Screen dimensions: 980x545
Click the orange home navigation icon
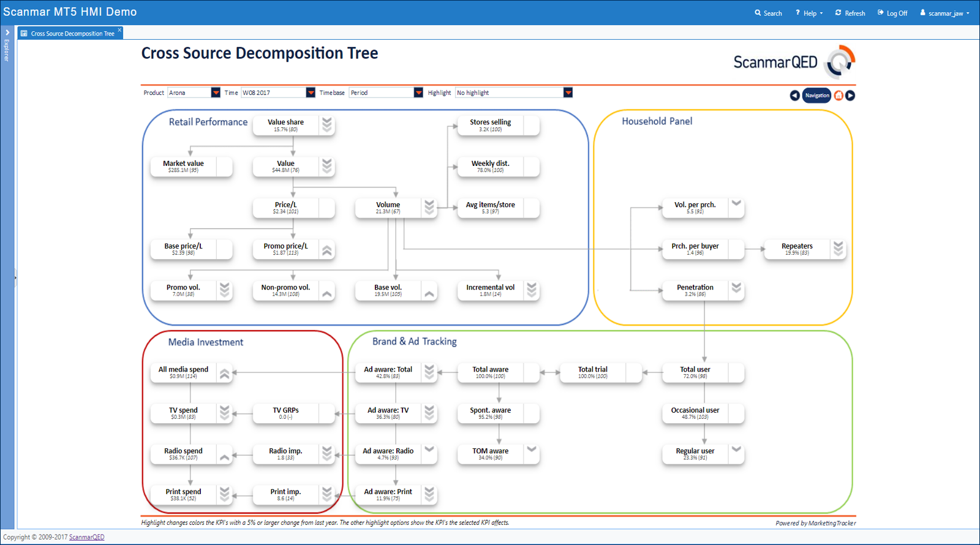tap(839, 96)
